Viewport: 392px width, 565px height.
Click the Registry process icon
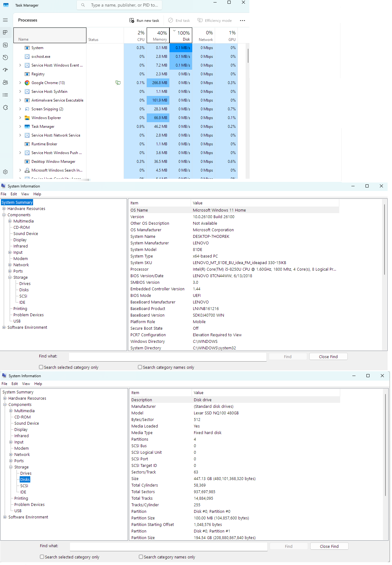27,74
